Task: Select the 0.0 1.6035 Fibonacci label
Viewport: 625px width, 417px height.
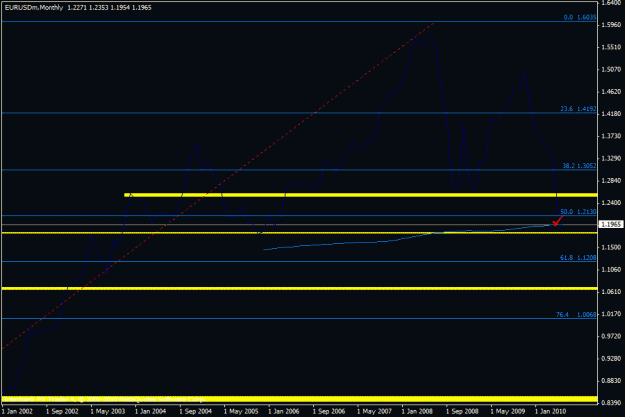Action: [580, 17]
